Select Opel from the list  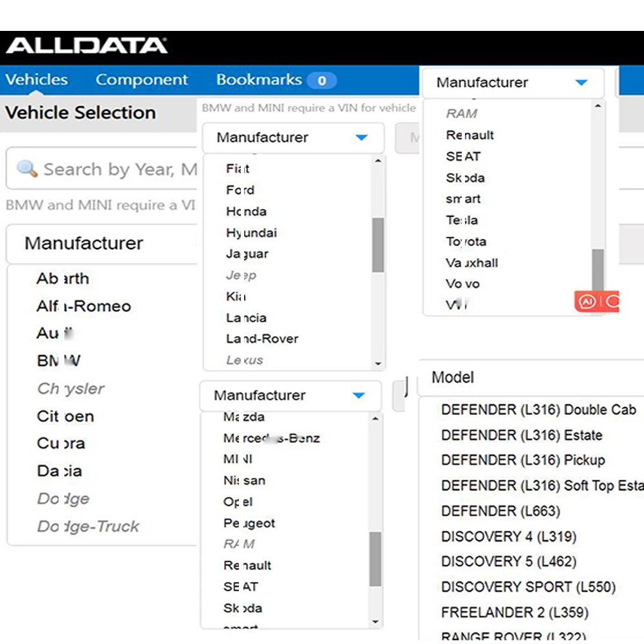(238, 502)
